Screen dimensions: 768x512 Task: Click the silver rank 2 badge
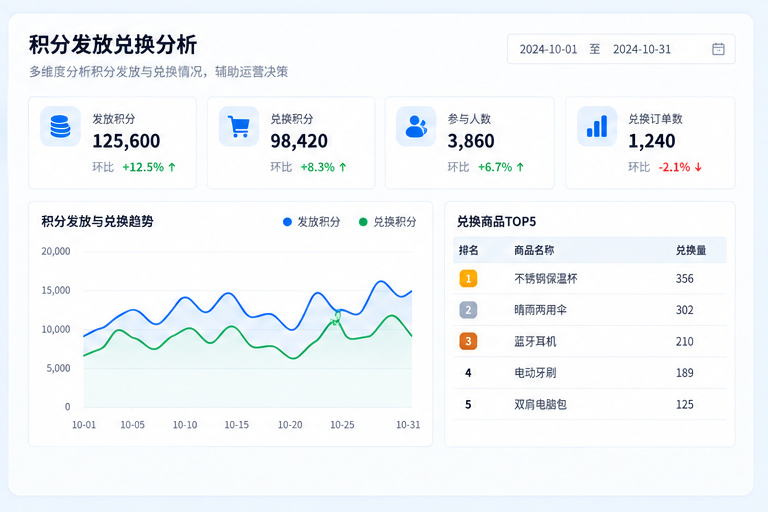coord(468,310)
